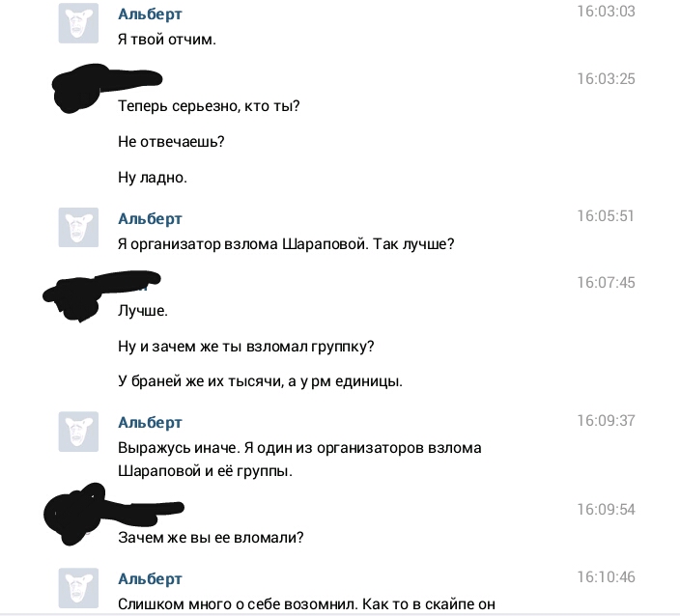Open Альберт's avatar beside 'Я твой отчим'
The image size is (680, 616).
[x=78, y=23]
